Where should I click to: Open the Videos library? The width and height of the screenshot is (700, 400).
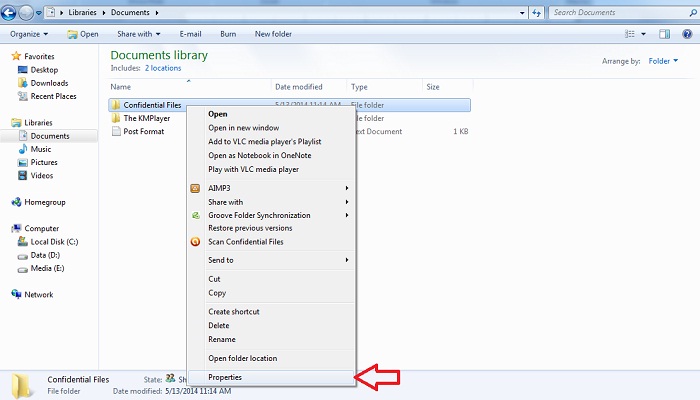click(36, 176)
